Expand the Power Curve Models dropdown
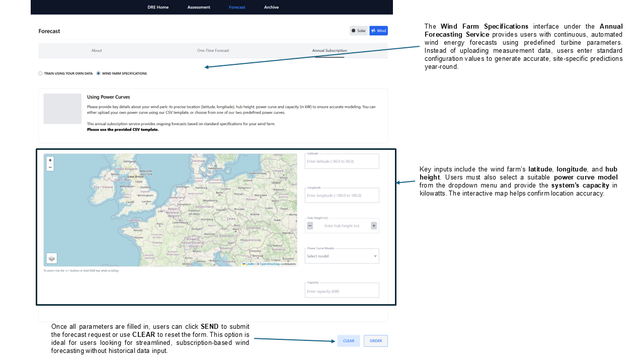 [x=342, y=256]
